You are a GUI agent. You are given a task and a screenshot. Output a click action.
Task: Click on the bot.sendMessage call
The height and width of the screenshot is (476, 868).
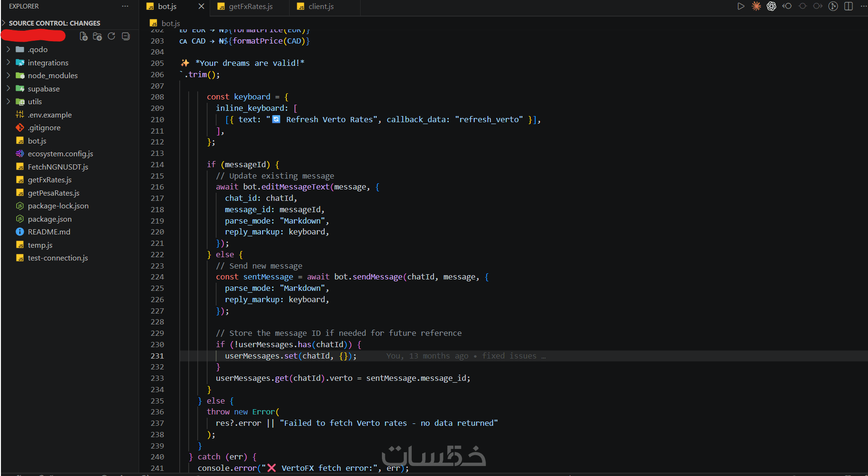(368, 277)
